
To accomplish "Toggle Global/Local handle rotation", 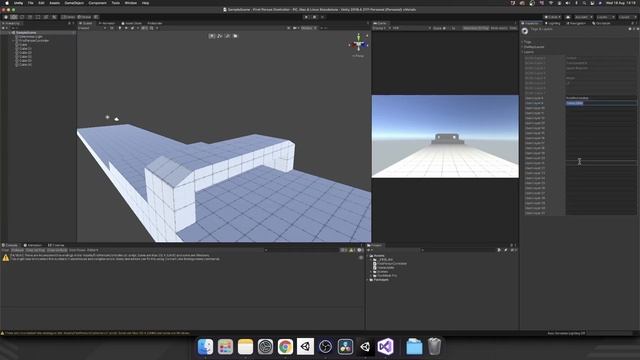I will [x=84, y=17].
